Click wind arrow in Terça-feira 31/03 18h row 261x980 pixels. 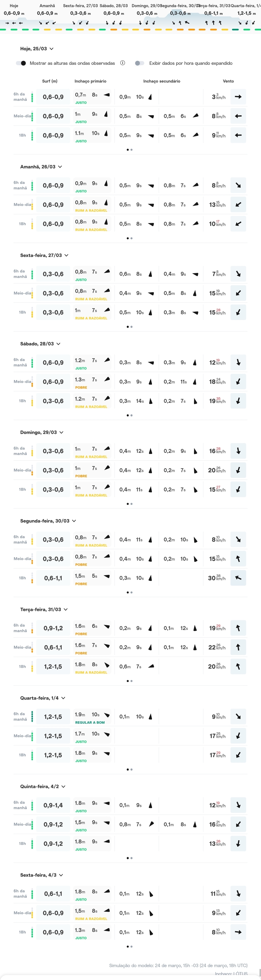pyautogui.click(x=238, y=667)
